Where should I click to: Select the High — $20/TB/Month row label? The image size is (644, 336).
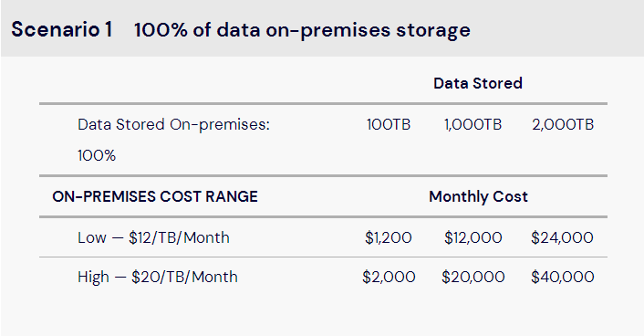click(158, 278)
